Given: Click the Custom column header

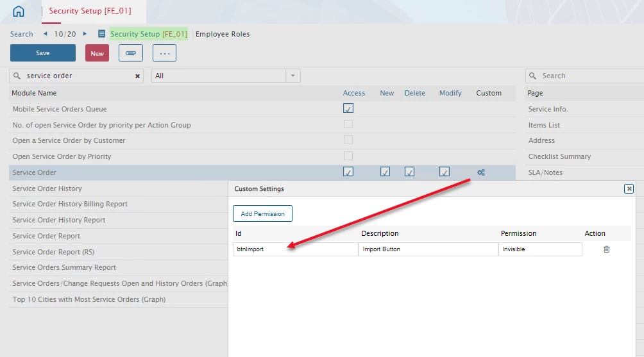Looking at the screenshot, I should point(489,93).
